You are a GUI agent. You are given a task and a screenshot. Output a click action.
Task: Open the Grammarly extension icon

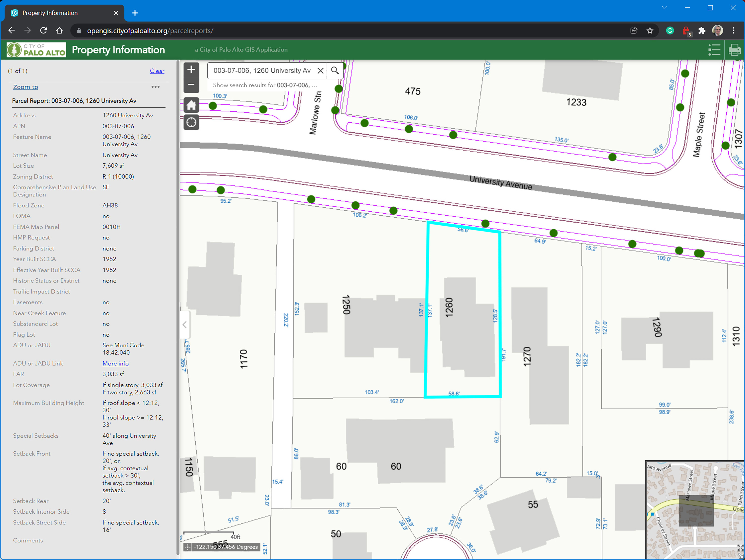click(670, 31)
